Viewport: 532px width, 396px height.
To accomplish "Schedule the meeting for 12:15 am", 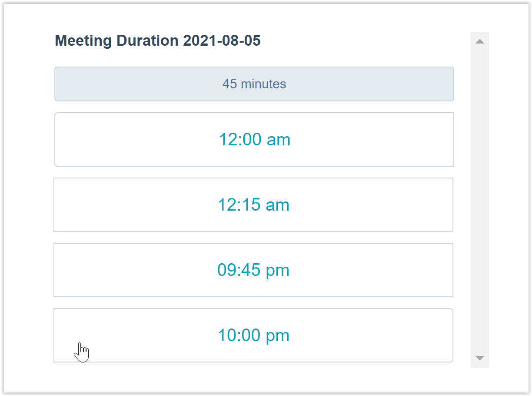I will point(253,205).
